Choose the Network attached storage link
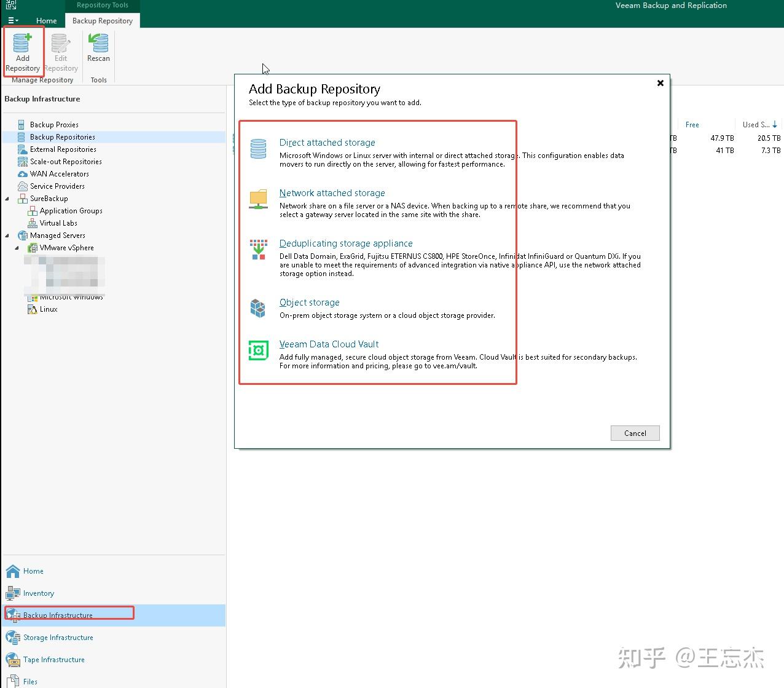This screenshot has height=688, width=784. click(332, 193)
